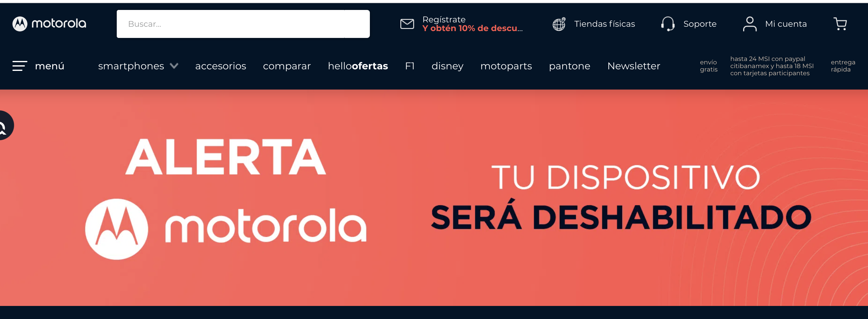Screen dimensions: 868x319
Task: Open the comparar navigation item
Action: (x=287, y=66)
